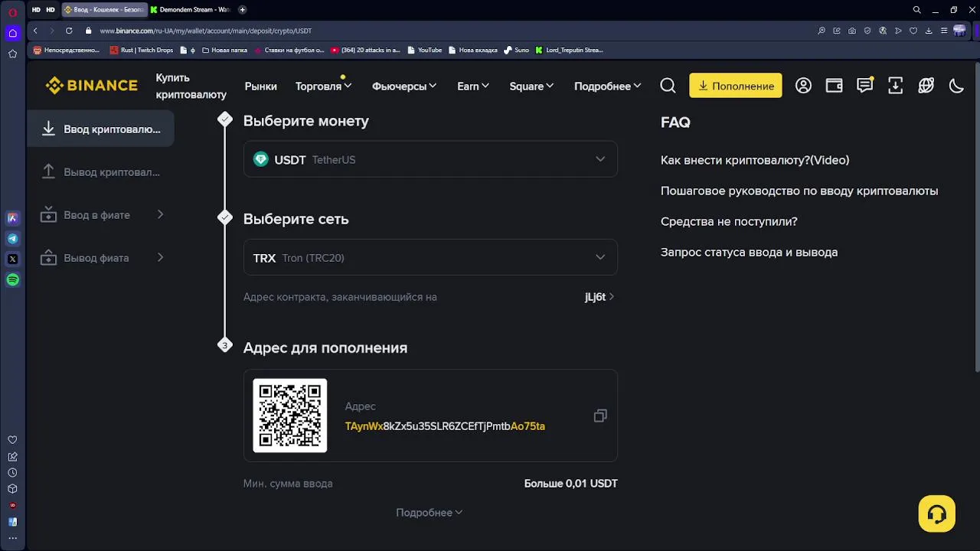Expand the Торговля menu
The image size is (980, 551).
[x=323, y=86]
